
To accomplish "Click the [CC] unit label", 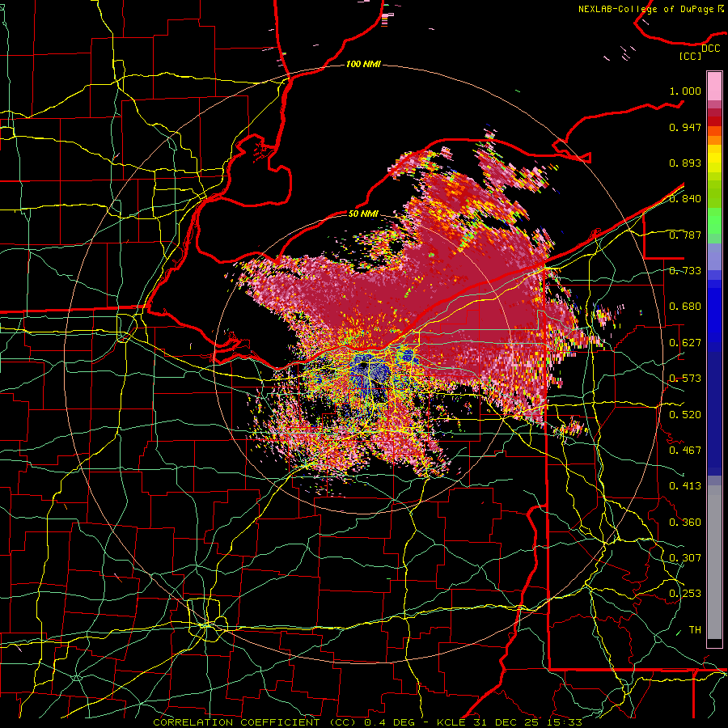I will (x=691, y=56).
